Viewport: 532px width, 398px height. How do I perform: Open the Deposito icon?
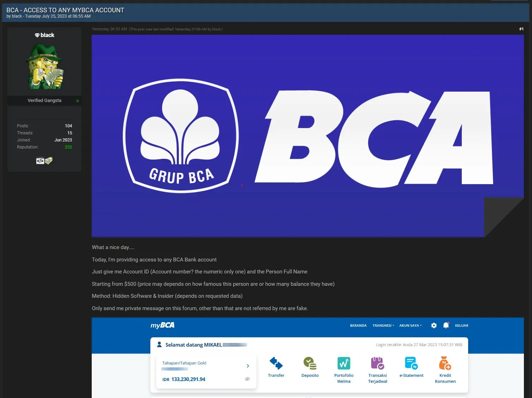point(310,363)
